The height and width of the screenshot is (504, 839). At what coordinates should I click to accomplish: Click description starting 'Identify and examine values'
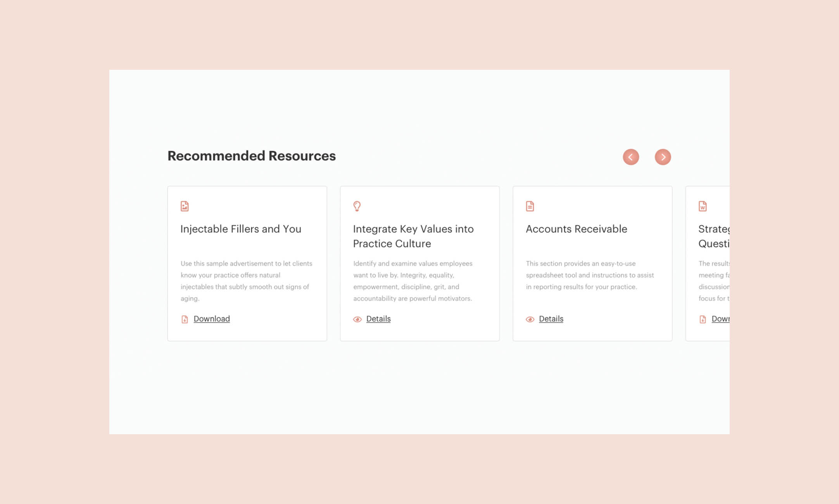point(413,281)
